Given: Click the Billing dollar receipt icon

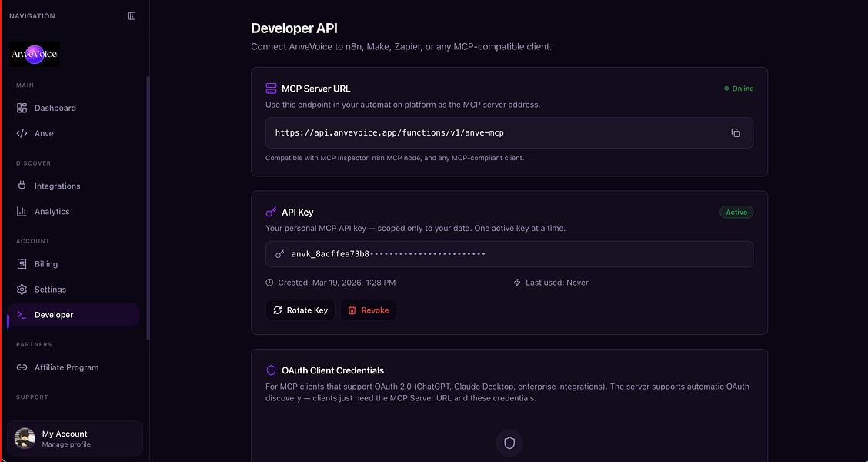Looking at the screenshot, I should [x=22, y=264].
